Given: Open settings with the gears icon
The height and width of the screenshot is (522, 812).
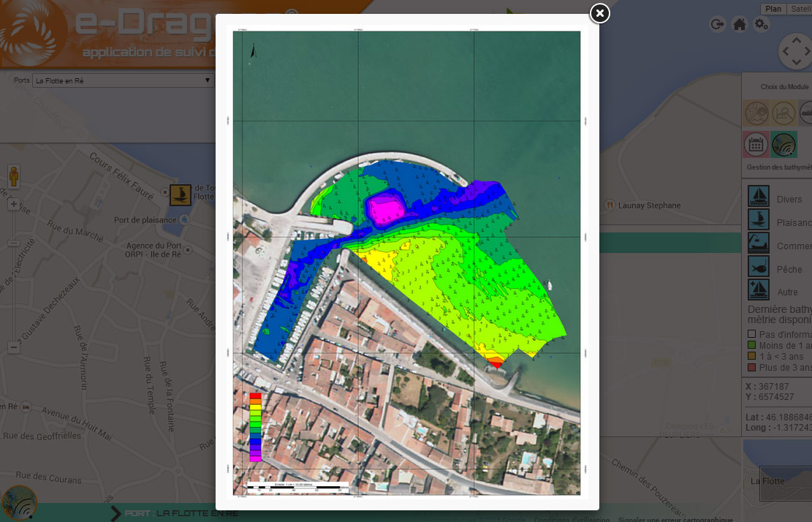Looking at the screenshot, I should tap(762, 25).
